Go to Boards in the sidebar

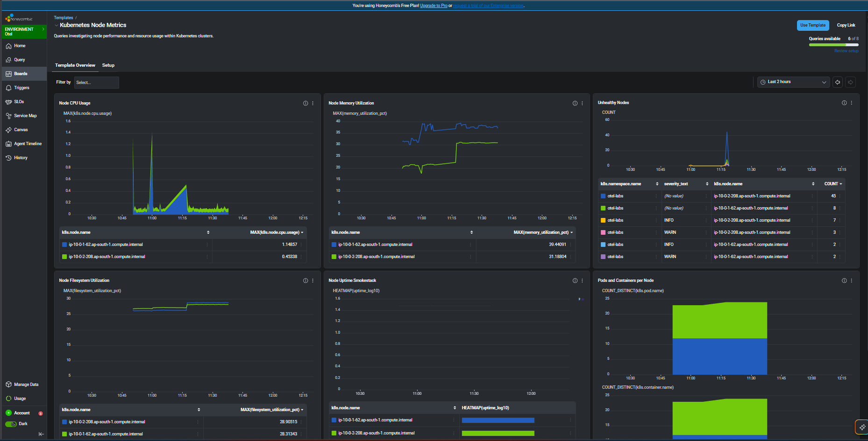click(x=23, y=74)
